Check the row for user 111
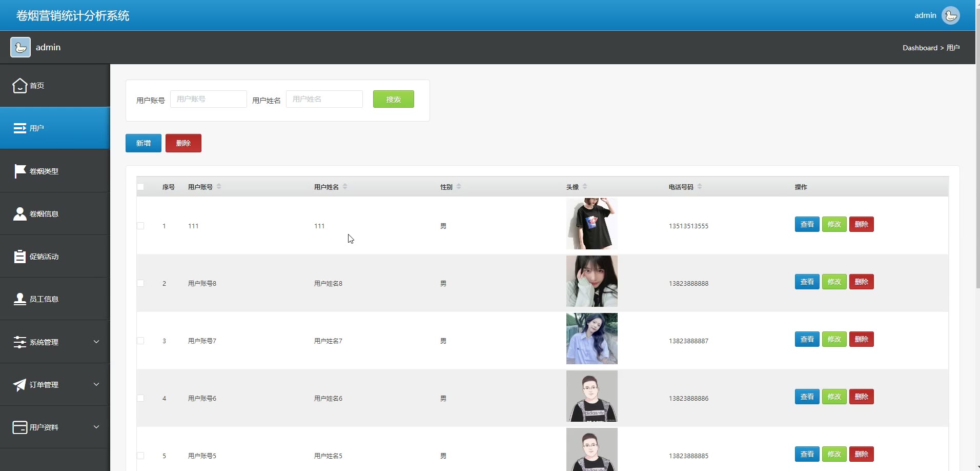Image resolution: width=980 pixels, height=471 pixels. (140, 226)
